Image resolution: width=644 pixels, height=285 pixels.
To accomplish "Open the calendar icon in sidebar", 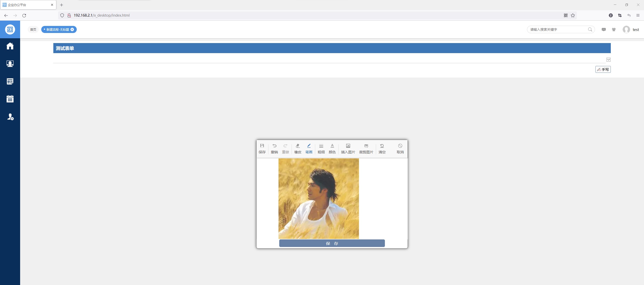I will [10, 99].
